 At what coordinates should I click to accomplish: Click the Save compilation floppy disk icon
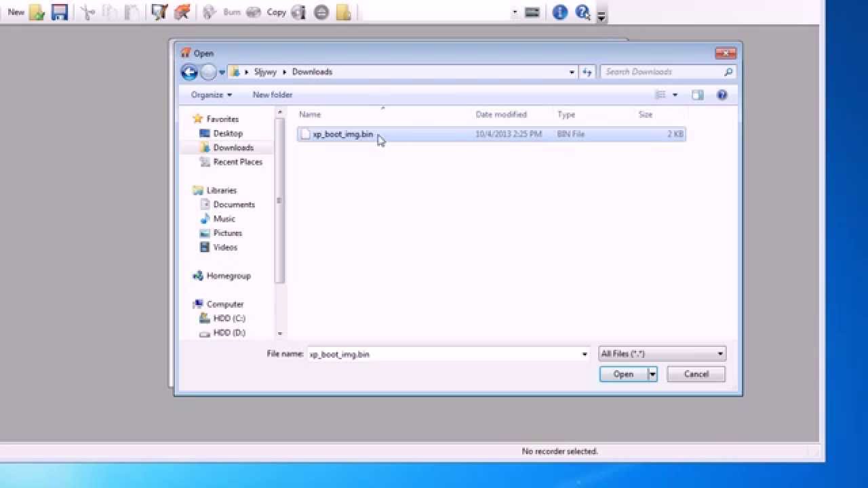point(60,12)
